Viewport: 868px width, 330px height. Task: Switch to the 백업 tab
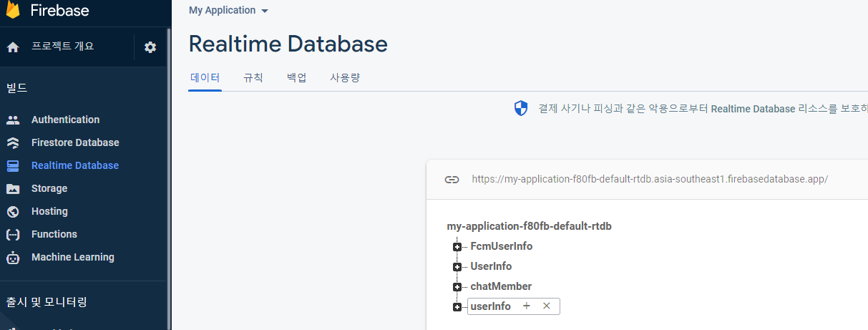297,77
